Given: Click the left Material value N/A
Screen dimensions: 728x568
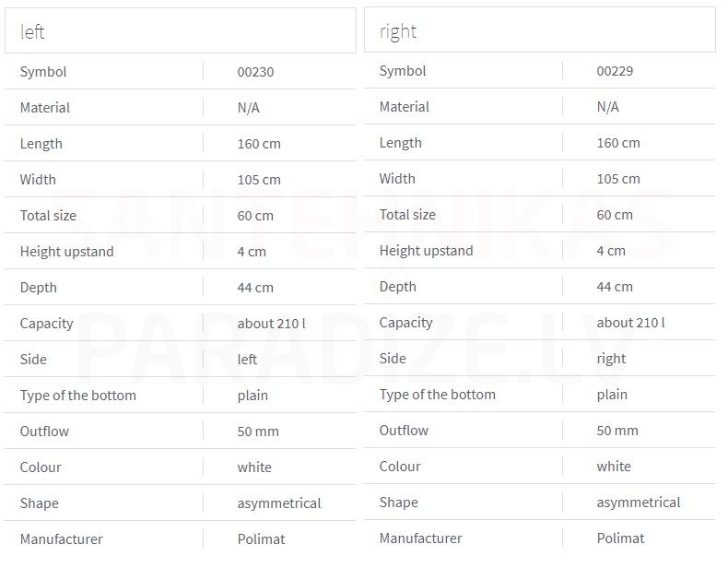Looking at the screenshot, I should point(249,108).
